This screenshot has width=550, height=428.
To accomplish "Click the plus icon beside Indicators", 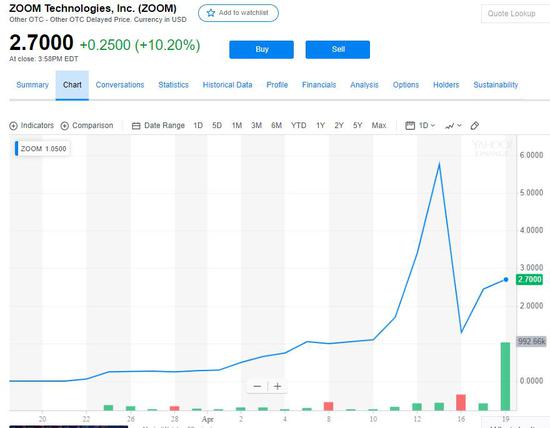I will click(x=13, y=126).
